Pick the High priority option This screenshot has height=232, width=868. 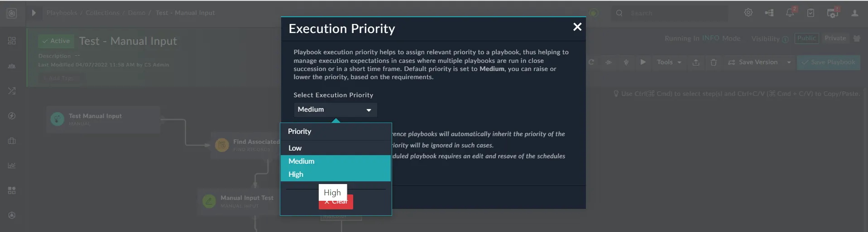pos(336,175)
